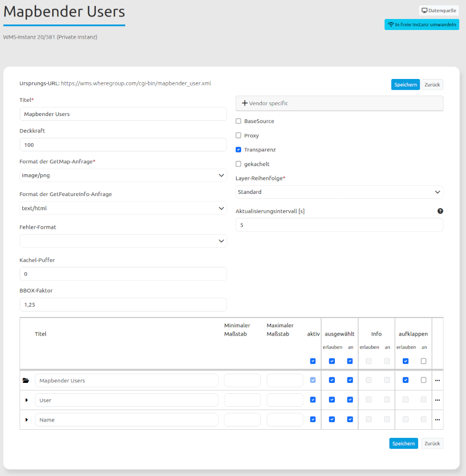Viewport: 466px width, 476px height.
Task: Click the Deckkraft input field
Action: click(x=123, y=144)
